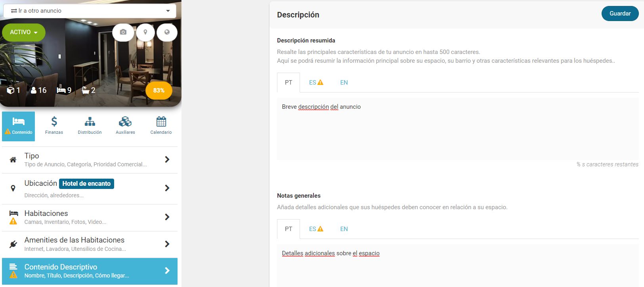Expand the Amenities row chevron
Image resolution: width=644 pixels, height=287 pixels.
167,244
